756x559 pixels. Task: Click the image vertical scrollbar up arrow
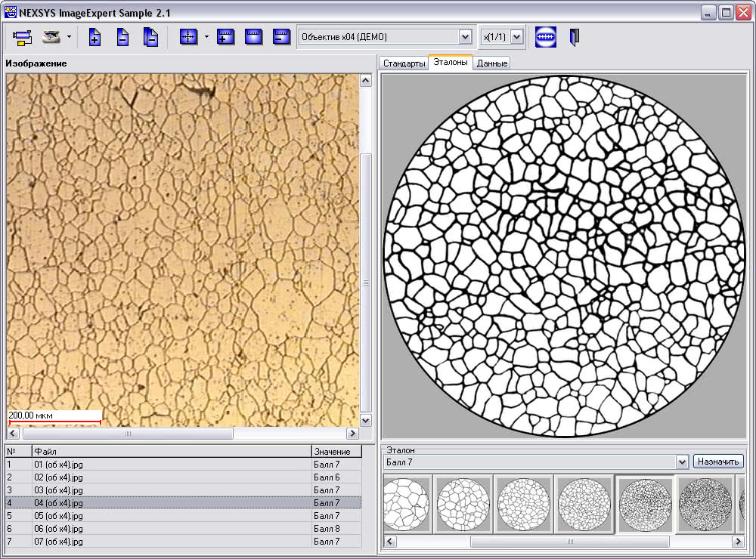click(x=366, y=81)
